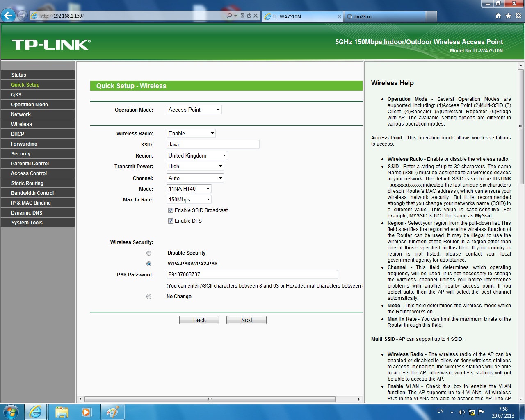Image resolution: width=525 pixels, height=420 pixels.
Task: Click the TP-LINK logo
Action: 51,45
